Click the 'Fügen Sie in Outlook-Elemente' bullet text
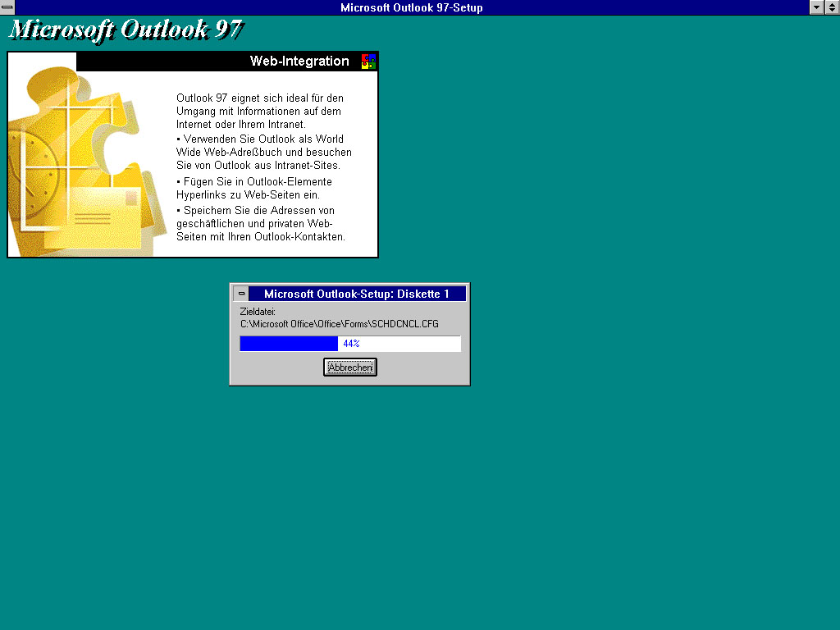The image size is (840, 630). pos(254,188)
